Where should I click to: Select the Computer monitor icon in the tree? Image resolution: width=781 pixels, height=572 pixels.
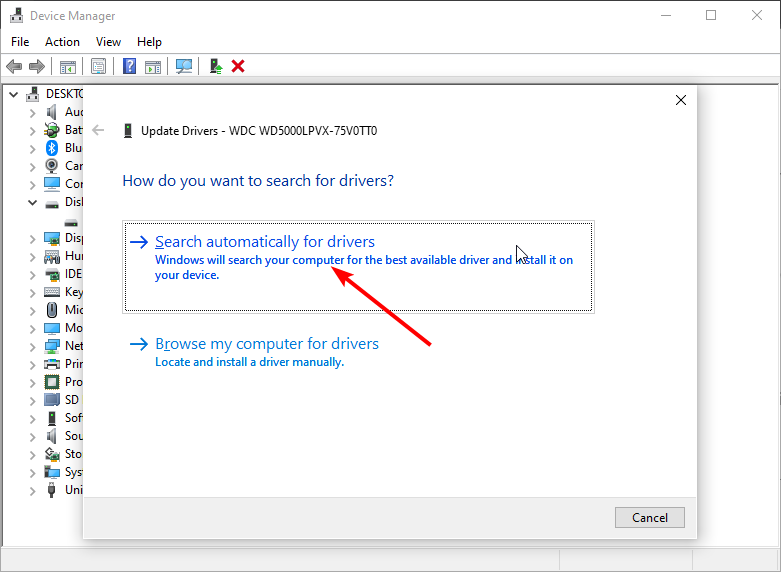52,184
